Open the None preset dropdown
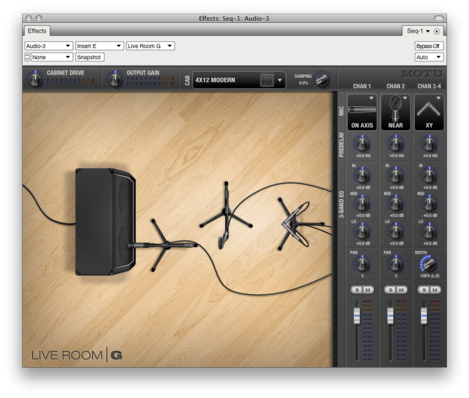 [51, 57]
